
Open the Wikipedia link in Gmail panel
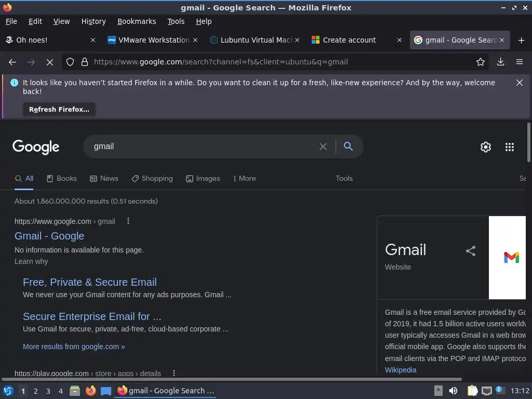tap(401, 370)
